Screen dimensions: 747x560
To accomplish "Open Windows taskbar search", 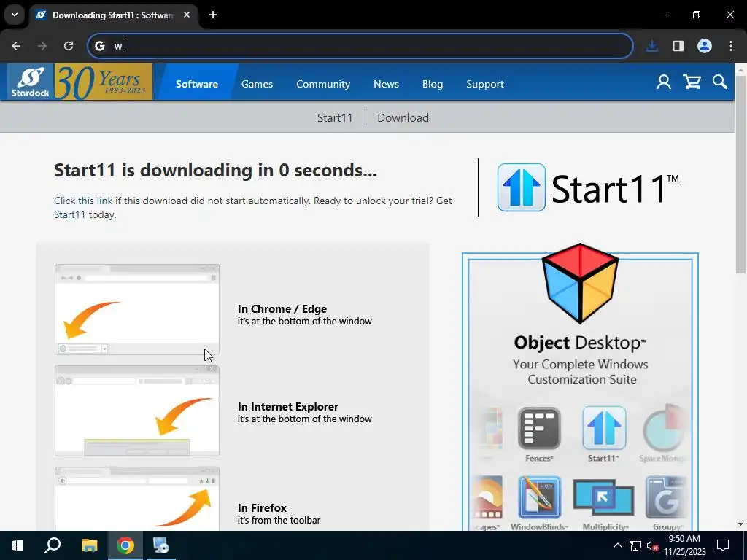I will click(x=53, y=545).
